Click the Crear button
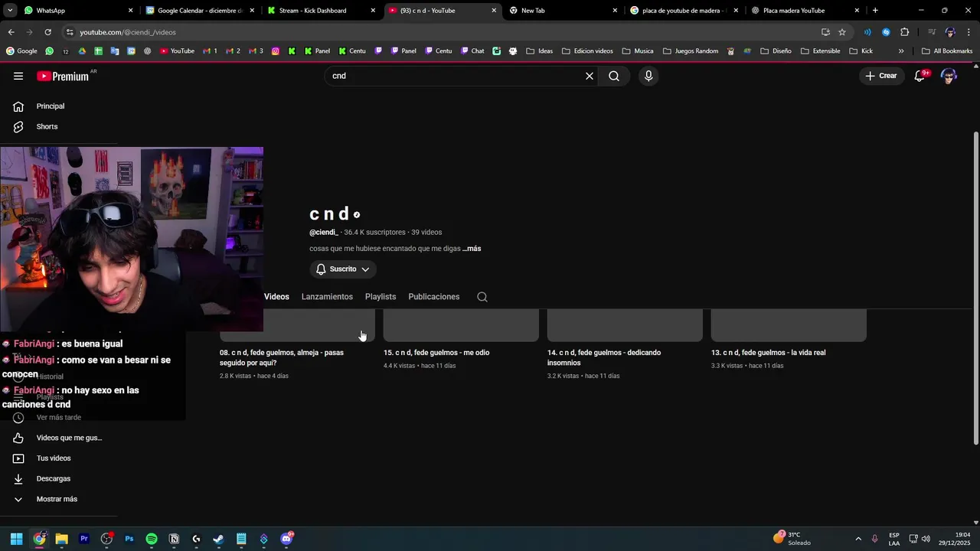The width and height of the screenshot is (980, 551). [881, 76]
